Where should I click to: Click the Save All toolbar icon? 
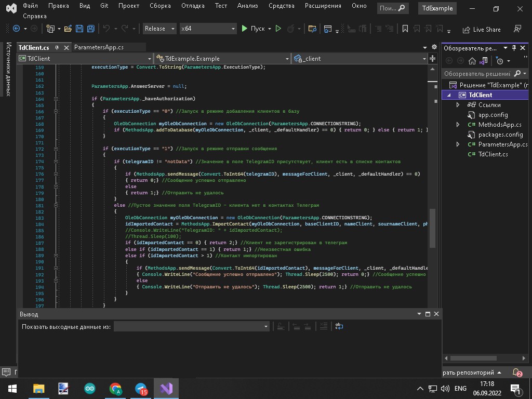90,29
